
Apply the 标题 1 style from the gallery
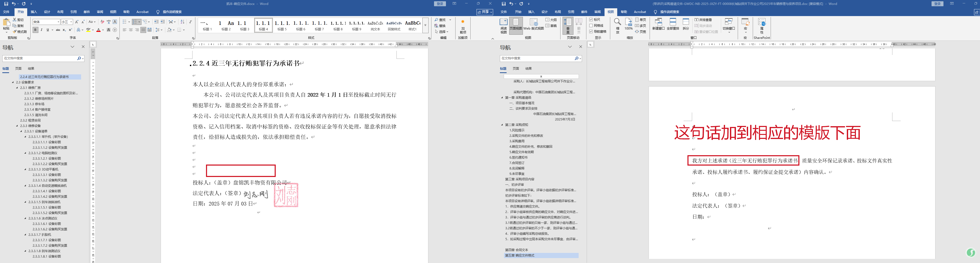click(207, 25)
